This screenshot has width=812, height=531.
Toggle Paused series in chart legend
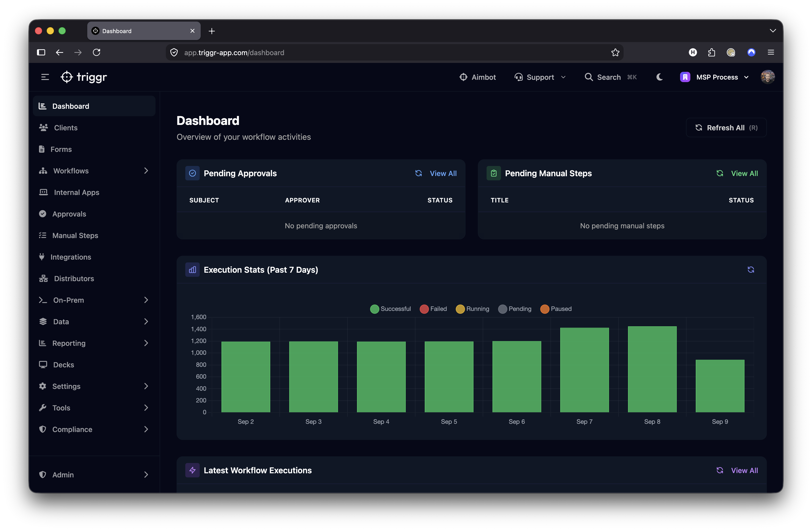556,309
